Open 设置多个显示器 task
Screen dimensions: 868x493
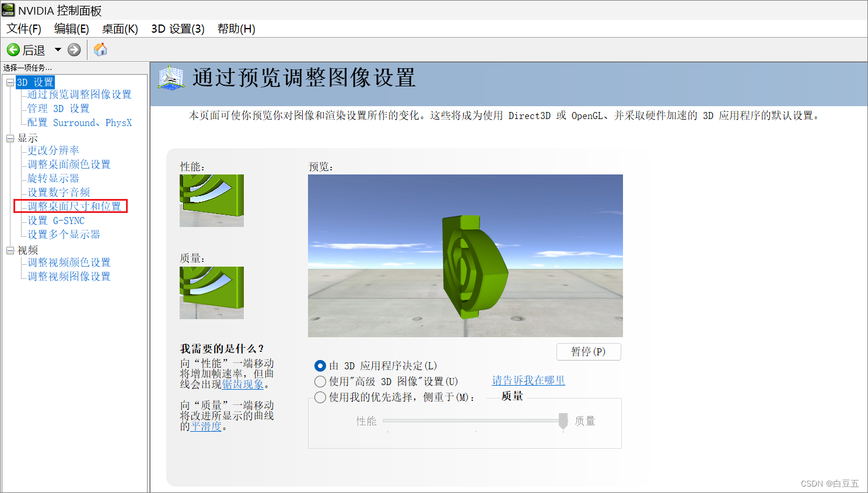click(64, 235)
